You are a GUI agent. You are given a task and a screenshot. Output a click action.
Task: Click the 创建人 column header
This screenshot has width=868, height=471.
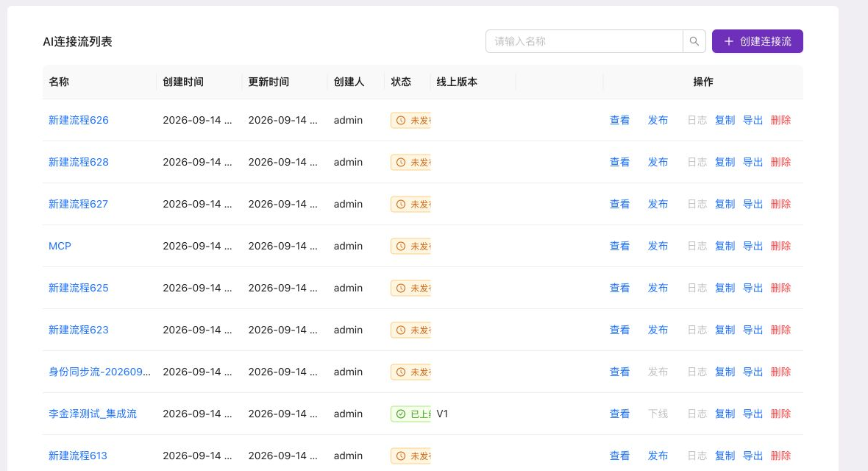click(349, 82)
